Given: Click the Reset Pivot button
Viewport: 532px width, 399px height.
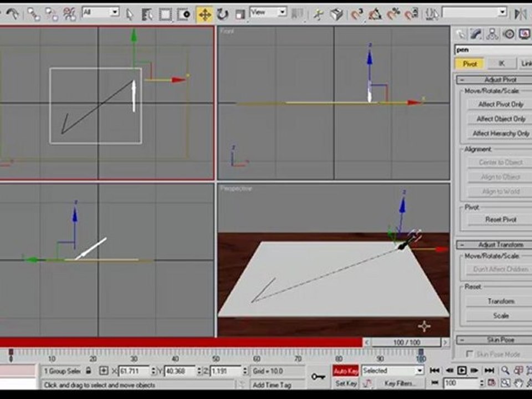Looking at the screenshot, I should pyautogui.click(x=500, y=219).
